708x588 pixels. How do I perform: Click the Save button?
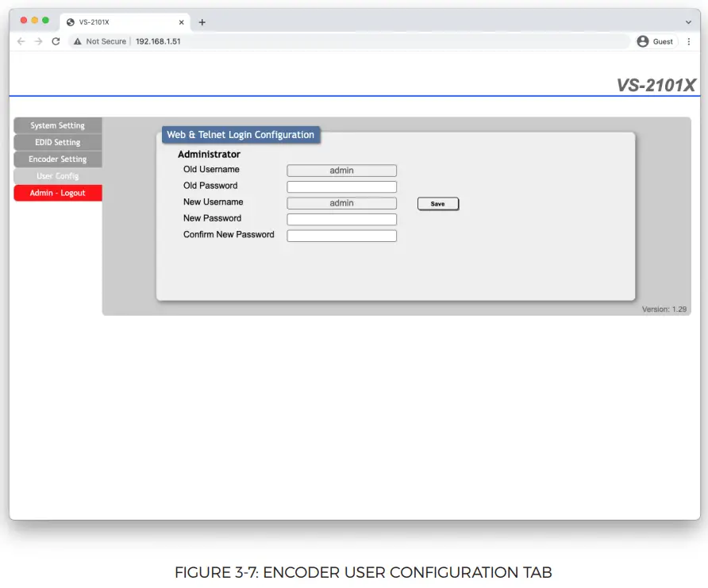point(438,204)
